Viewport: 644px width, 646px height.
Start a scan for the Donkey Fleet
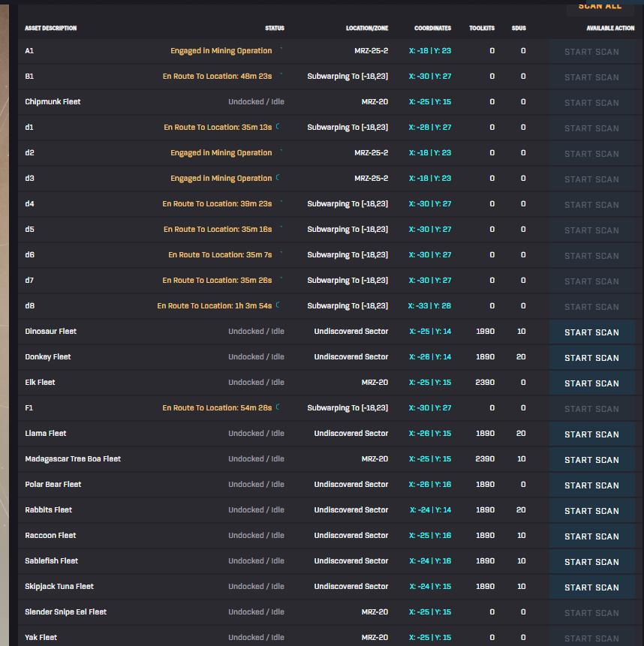(591, 356)
